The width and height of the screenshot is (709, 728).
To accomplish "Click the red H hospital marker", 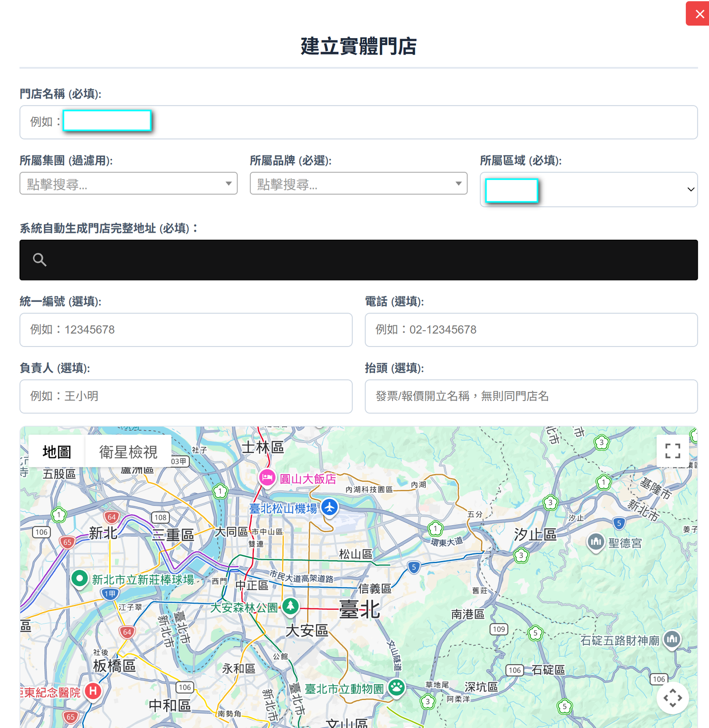I will coord(93,691).
